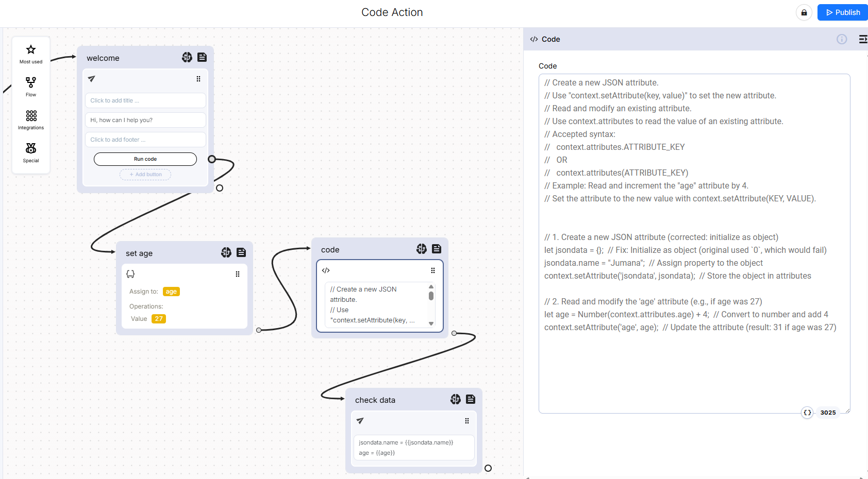868x479 pixels.
Task: Open the Most used star panel
Action: (x=31, y=54)
